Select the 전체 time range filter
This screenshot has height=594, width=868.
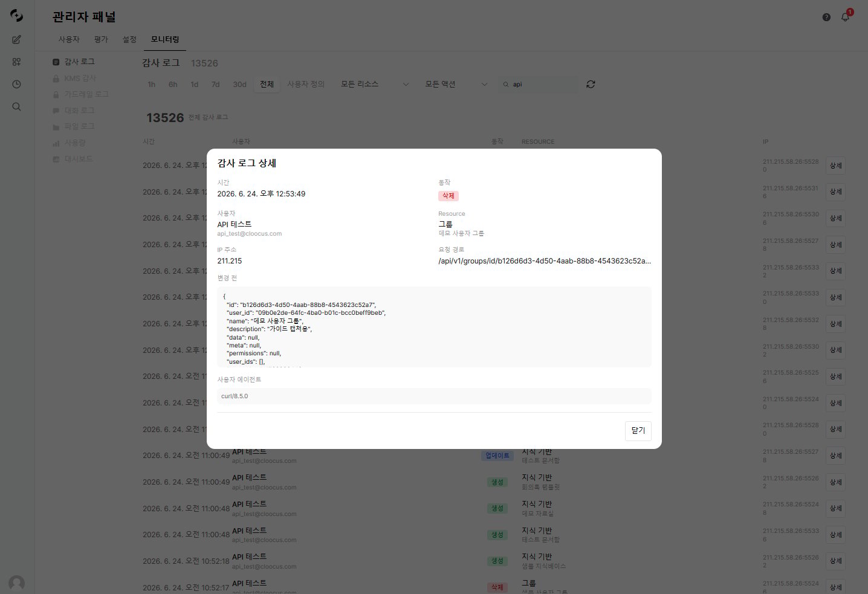[267, 85]
